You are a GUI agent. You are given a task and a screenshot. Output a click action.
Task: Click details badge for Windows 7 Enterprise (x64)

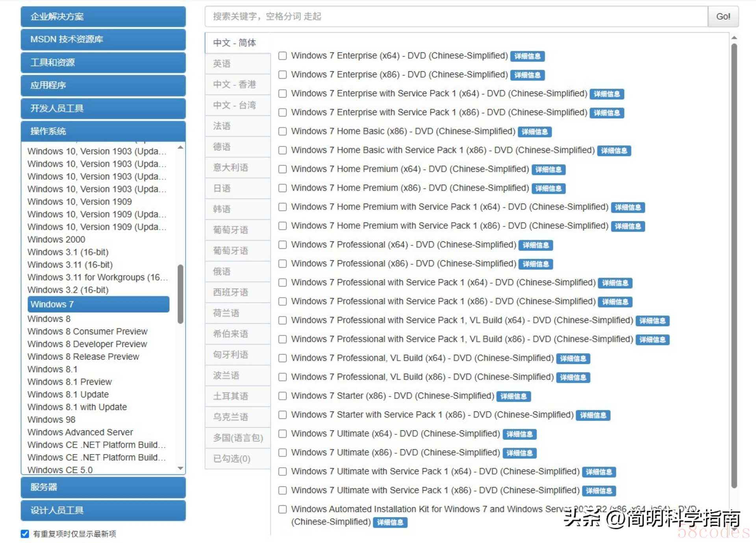(527, 56)
